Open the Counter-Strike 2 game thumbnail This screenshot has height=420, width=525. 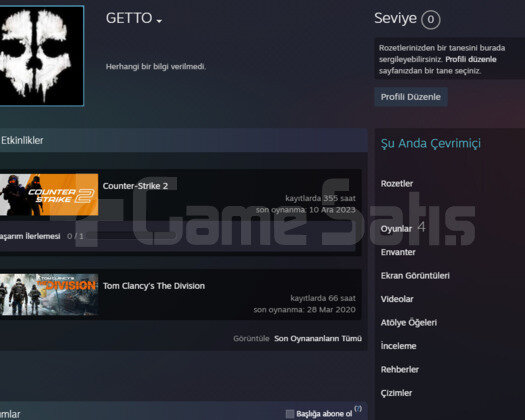[49, 194]
